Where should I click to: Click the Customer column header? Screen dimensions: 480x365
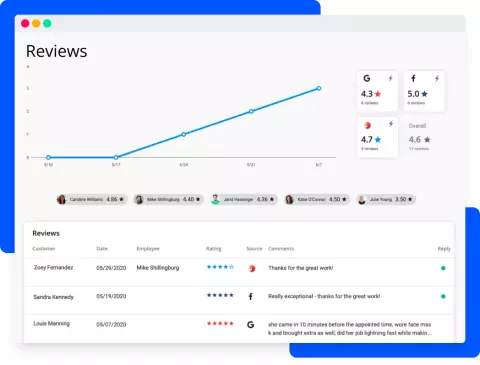pyautogui.click(x=44, y=249)
